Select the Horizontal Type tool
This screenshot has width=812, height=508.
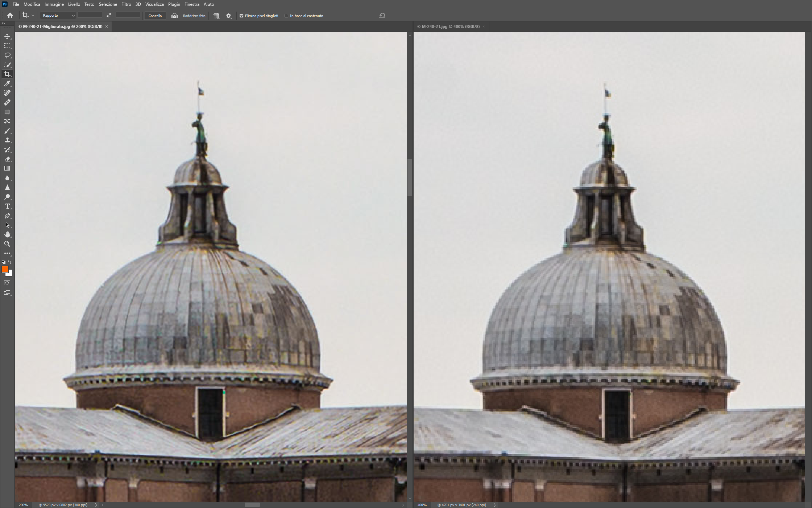pos(7,206)
